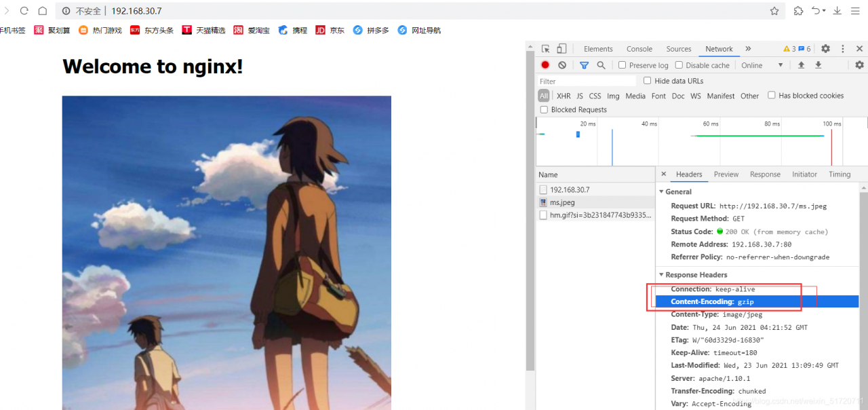Open the browser menu hamburger icon
Image resolution: width=868 pixels, height=410 pixels.
coord(854,11)
